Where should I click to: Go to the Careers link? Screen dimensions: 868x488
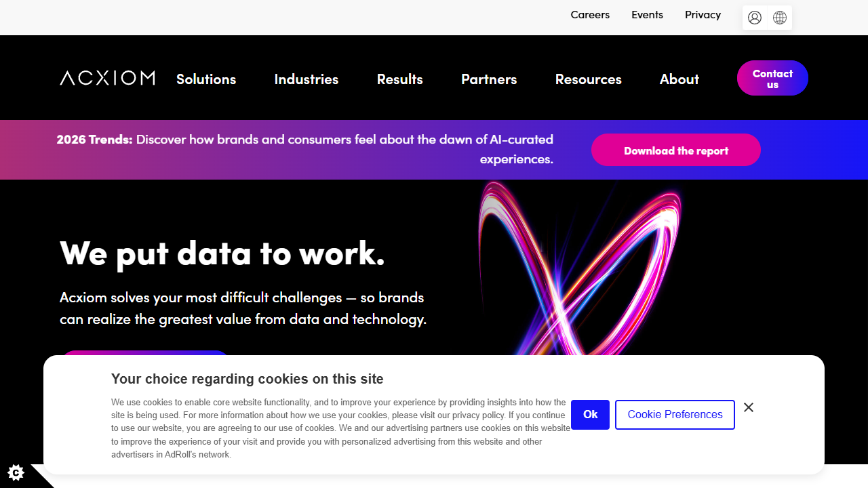pos(590,15)
